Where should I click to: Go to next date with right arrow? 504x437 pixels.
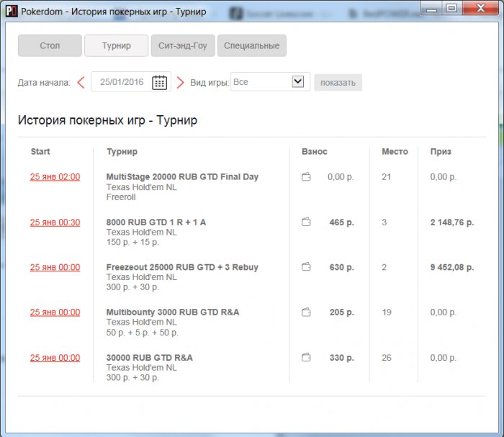[180, 83]
